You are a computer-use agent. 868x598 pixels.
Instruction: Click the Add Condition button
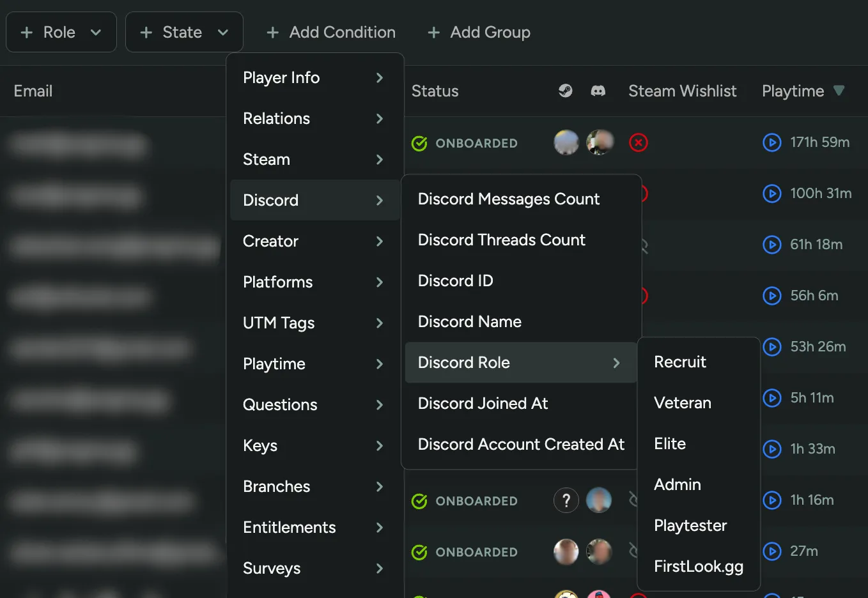(x=330, y=32)
